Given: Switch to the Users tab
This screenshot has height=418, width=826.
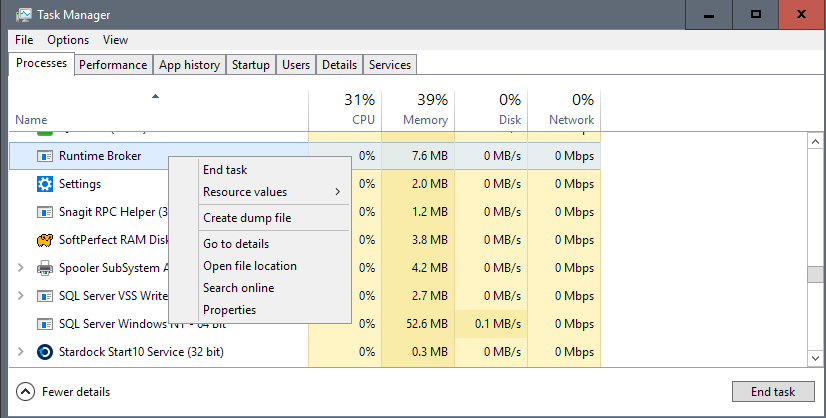Looking at the screenshot, I should click(x=296, y=65).
